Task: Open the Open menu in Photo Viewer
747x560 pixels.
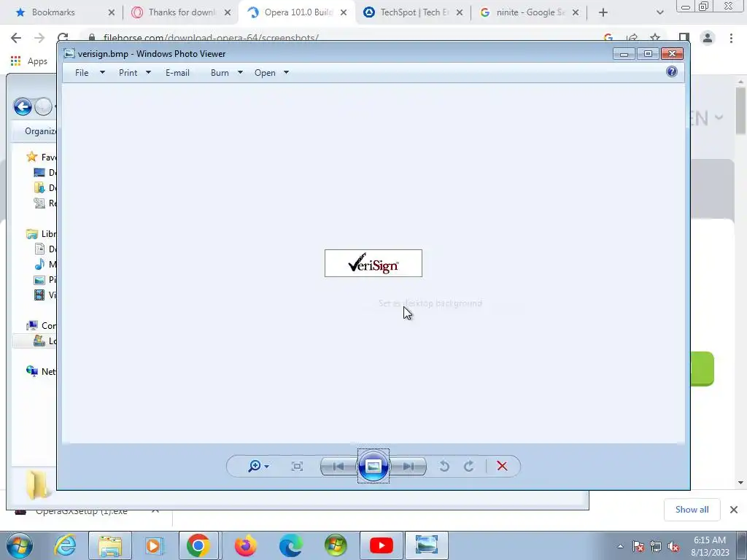Action: click(x=265, y=73)
